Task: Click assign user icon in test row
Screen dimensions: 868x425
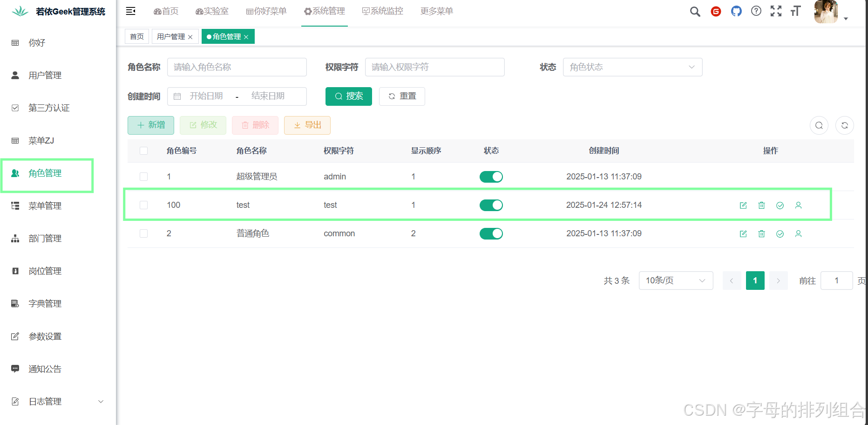Action: point(798,205)
